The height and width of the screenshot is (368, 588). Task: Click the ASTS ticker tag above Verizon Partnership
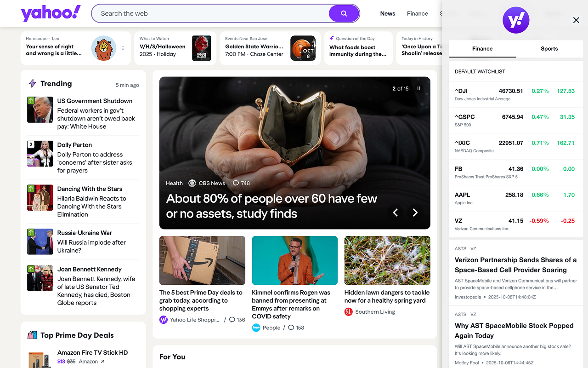click(460, 249)
